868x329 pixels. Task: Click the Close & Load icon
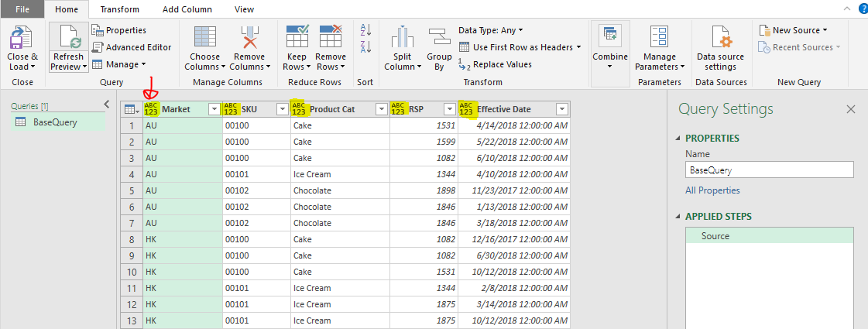(x=22, y=37)
